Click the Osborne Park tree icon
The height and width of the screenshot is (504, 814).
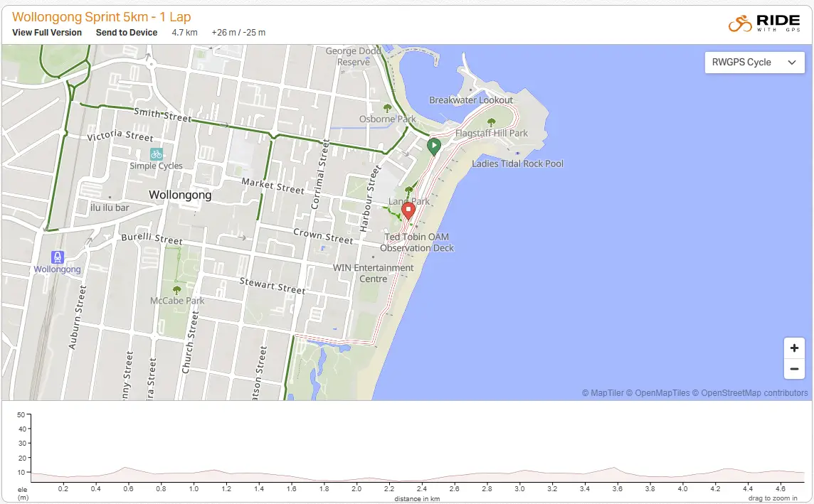tap(387, 108)
